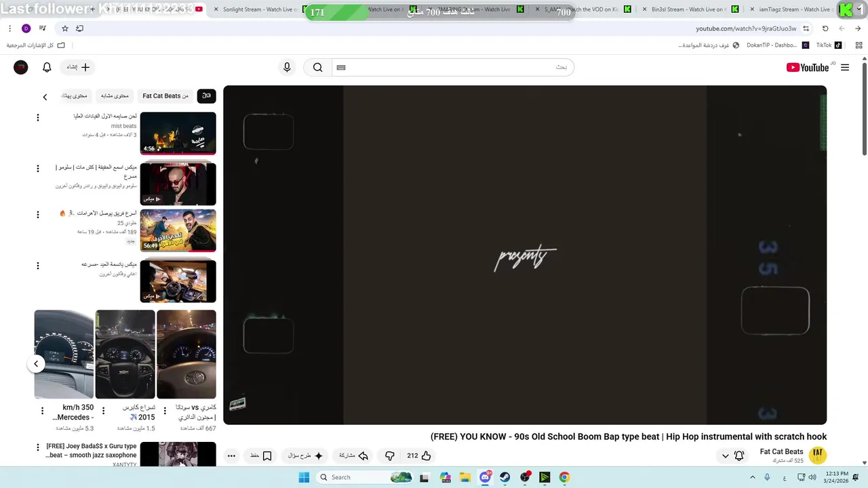
Task: Open volume control in system tray
Action: tap(812, 477)
